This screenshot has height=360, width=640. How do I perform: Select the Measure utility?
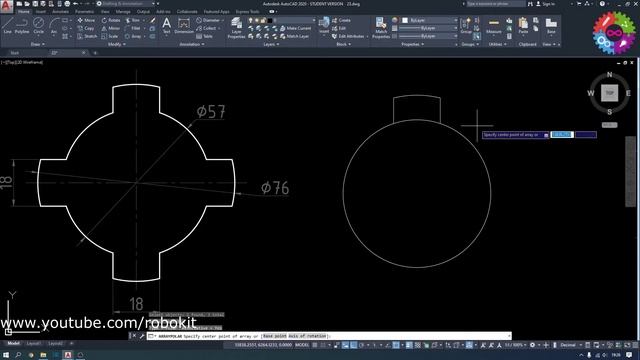493,26
